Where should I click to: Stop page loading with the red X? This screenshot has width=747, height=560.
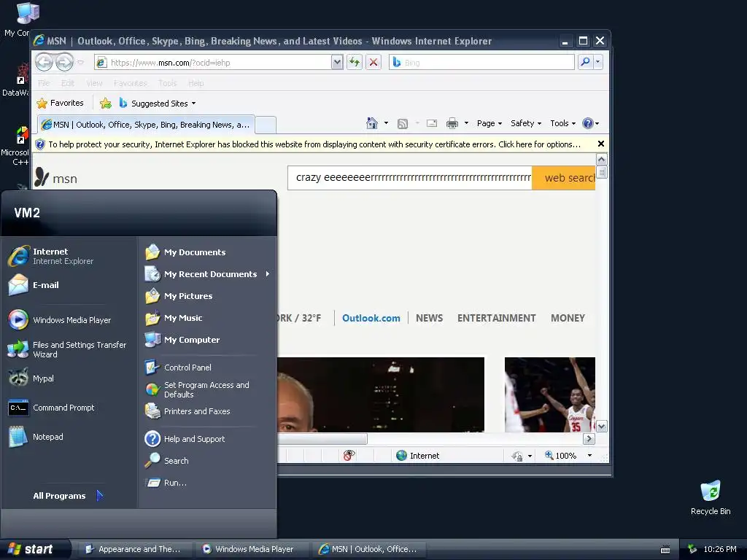[x=373, y=62]
